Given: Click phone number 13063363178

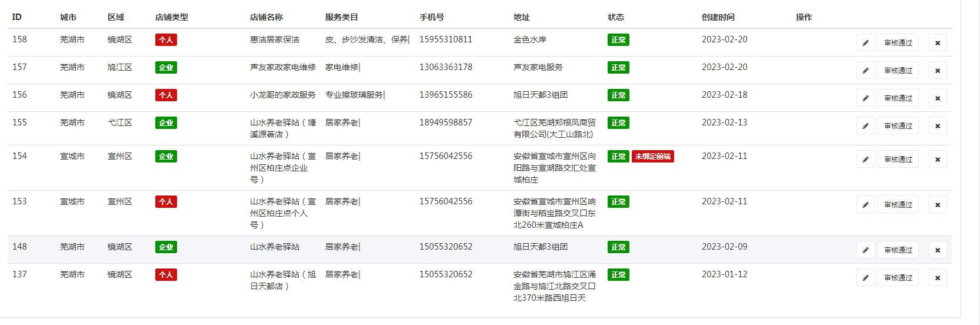Looking at the screenshot, I should pos(445,67).
